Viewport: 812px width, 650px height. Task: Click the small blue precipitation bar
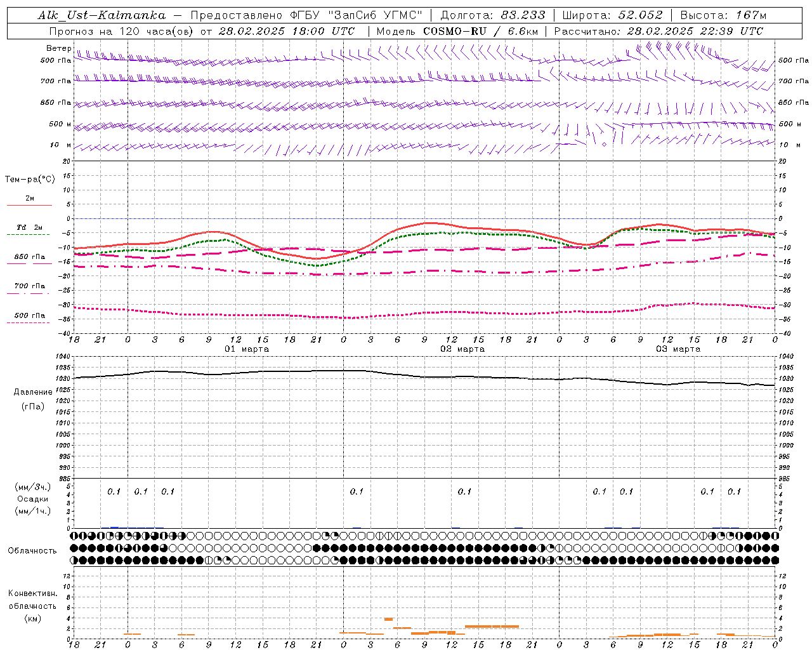(114, 527)
